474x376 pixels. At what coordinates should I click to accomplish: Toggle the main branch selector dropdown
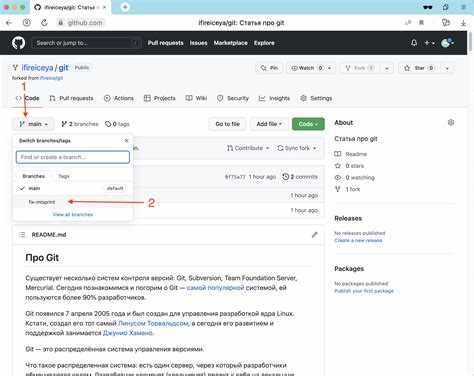pos(33,124)
